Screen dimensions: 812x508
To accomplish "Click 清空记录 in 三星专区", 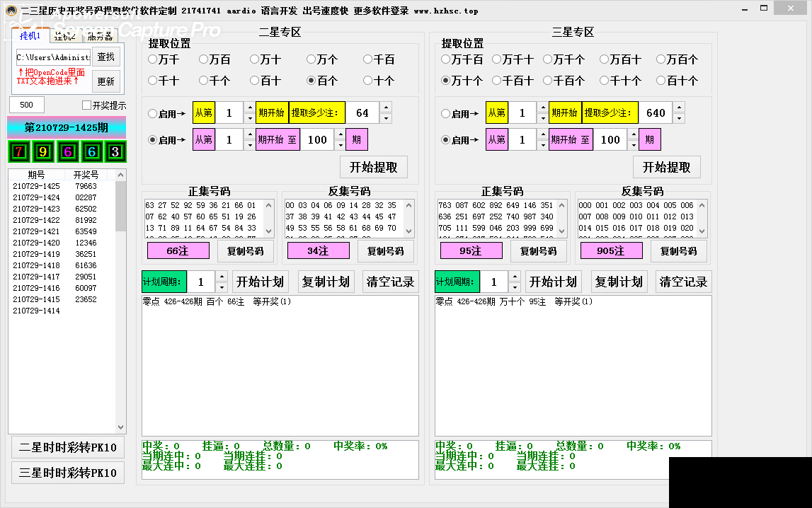I will 684,282.
